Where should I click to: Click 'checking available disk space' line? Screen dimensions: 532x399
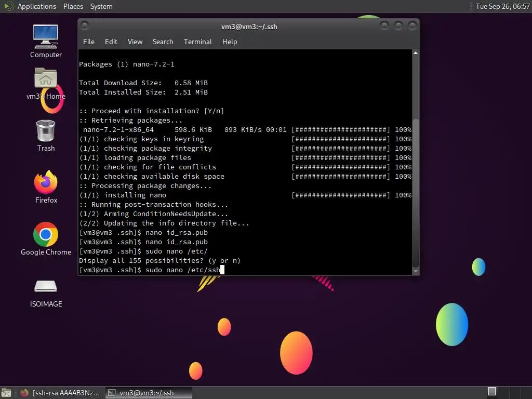click(245, 177)
